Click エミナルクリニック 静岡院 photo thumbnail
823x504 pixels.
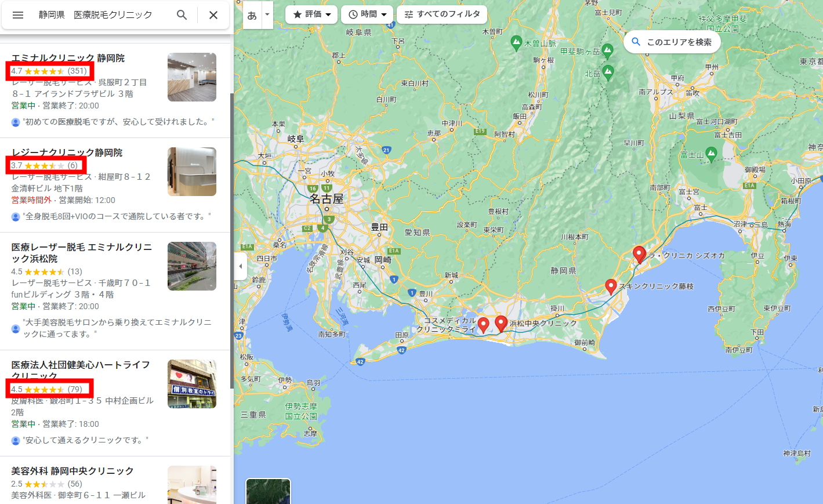(192, 77)
